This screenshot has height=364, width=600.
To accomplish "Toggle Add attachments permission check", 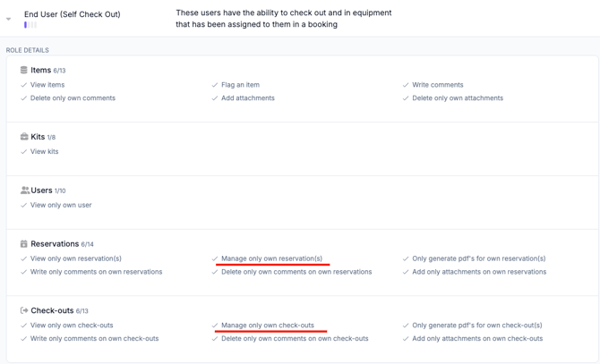I will coord(215,98).
